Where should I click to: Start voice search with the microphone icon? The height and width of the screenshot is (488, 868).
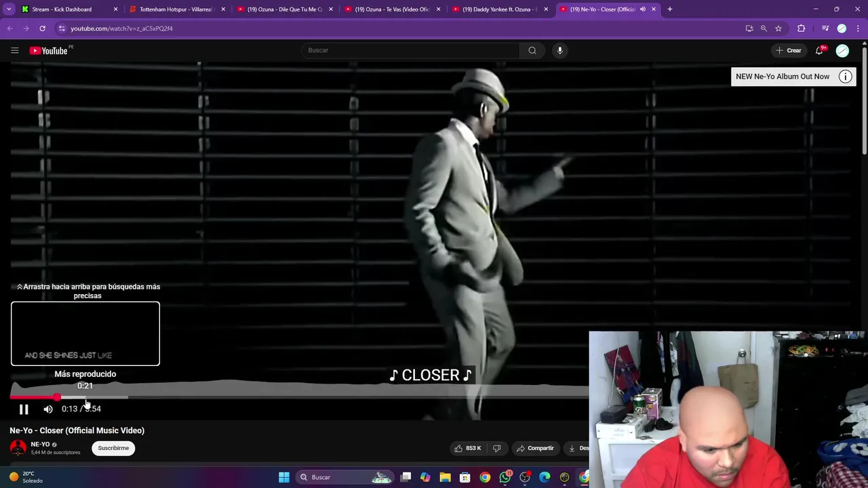point(559,50)
